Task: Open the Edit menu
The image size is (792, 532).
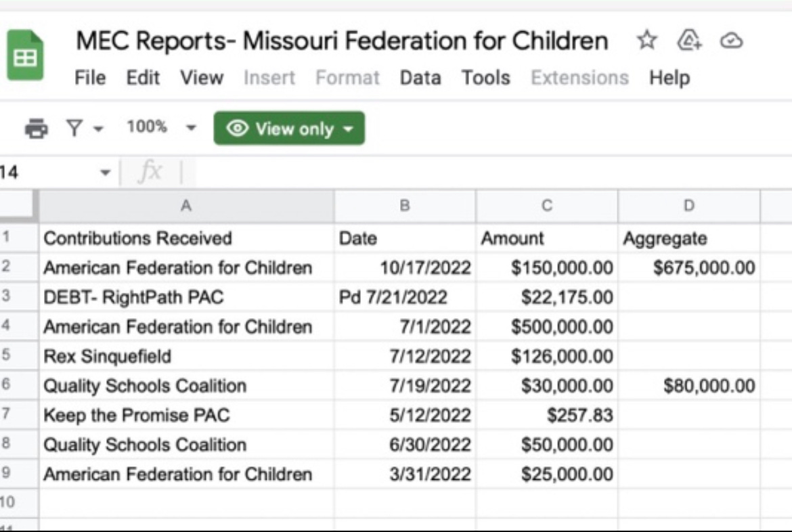Action: pyautogui.click(x=143, y=78)
